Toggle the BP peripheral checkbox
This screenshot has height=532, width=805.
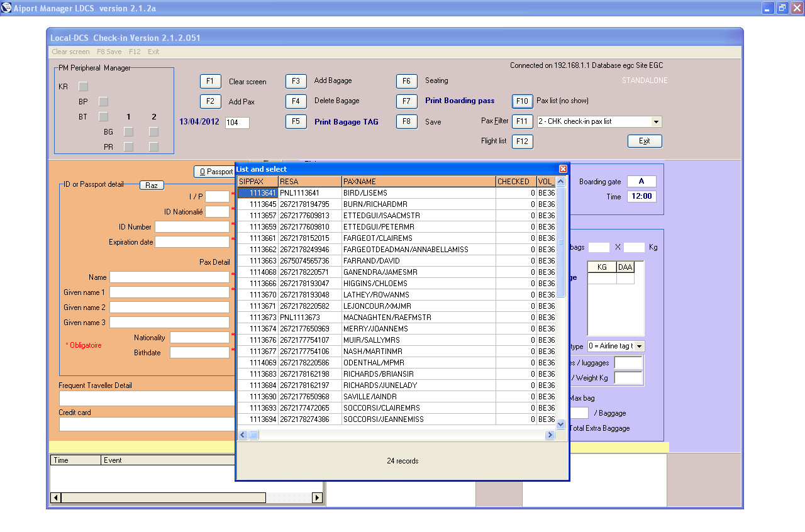[x=103, y=101]
